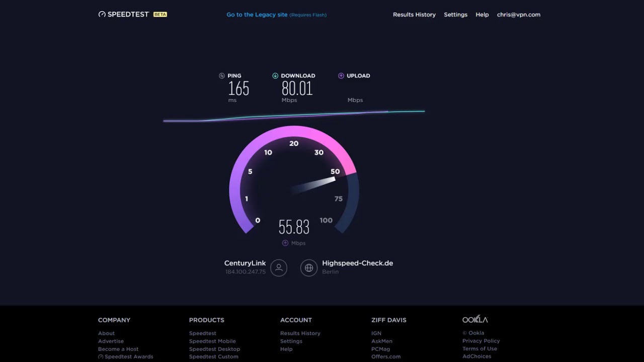Click the COMPANY footer heading

click(x=114, y=320)
